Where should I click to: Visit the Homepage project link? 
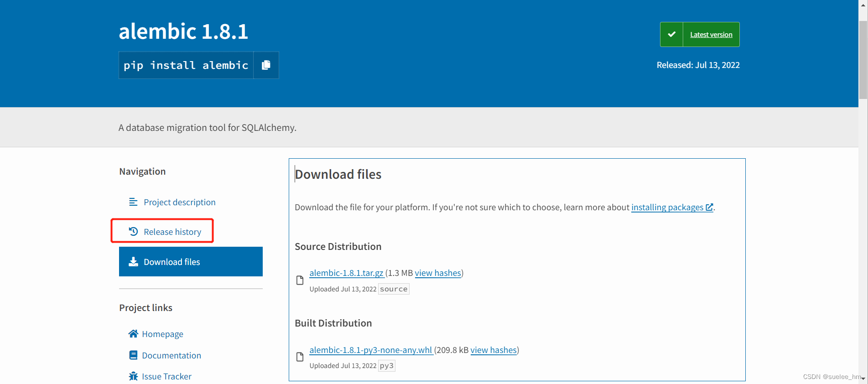(162, 334)
